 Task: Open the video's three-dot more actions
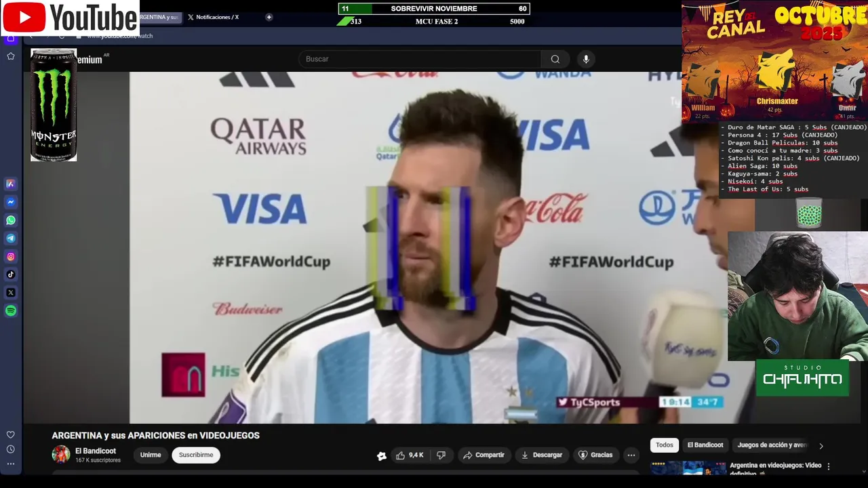(631, 455)
